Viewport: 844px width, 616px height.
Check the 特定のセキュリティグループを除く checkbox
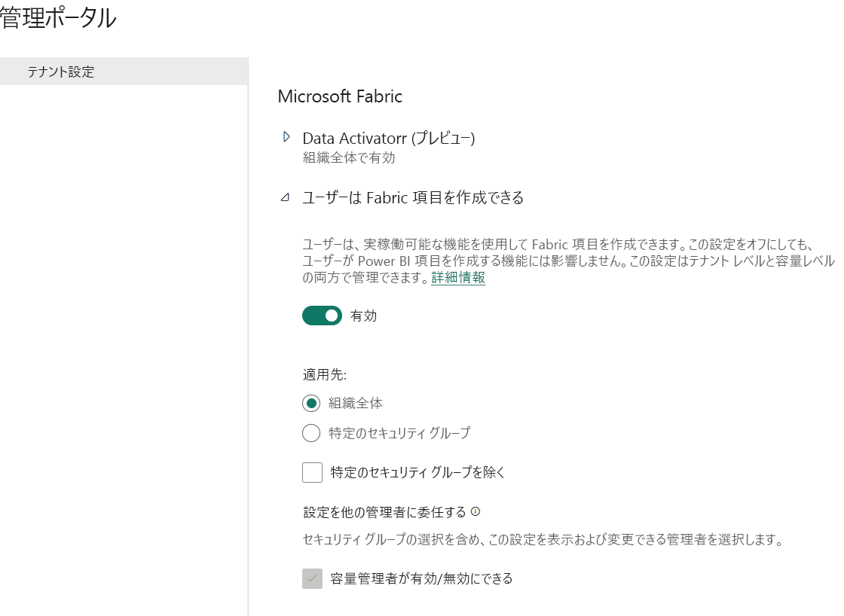coord(312,472)
